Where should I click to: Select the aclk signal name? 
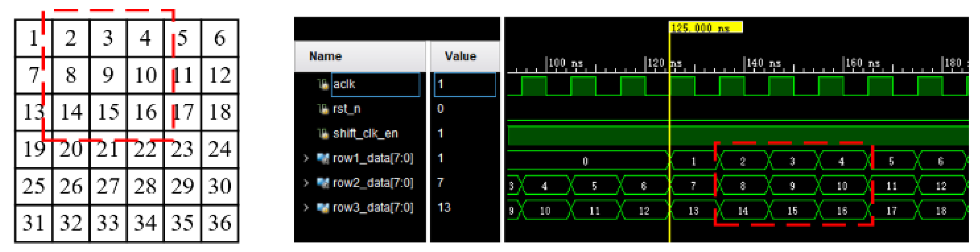pos(344,84)
